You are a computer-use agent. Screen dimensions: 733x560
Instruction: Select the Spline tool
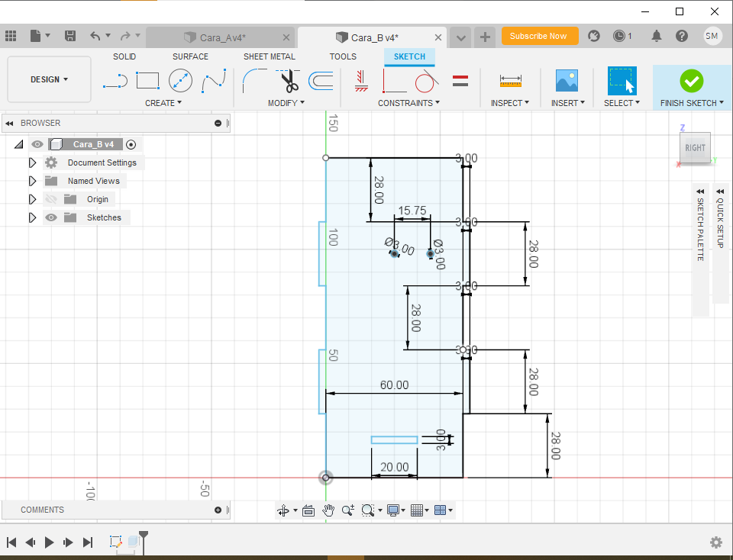[x=214, y=81]
